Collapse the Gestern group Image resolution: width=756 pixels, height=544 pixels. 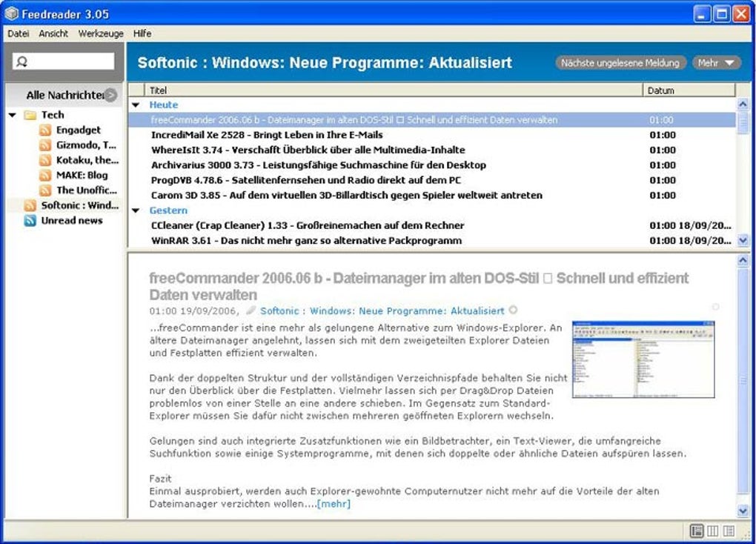[136, 210]
